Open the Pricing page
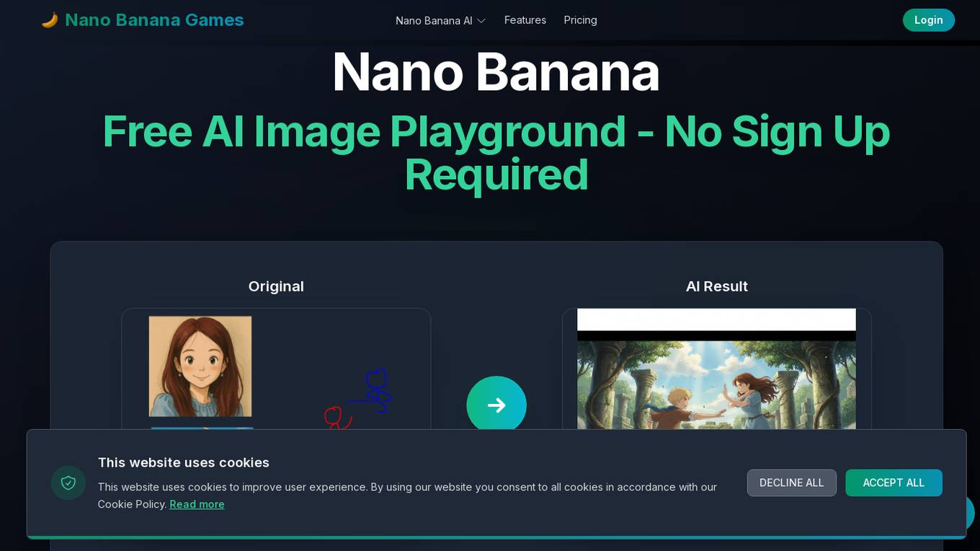Image resolution: width=980 pixels, height=551 pixels. click(x=580, y=20)
